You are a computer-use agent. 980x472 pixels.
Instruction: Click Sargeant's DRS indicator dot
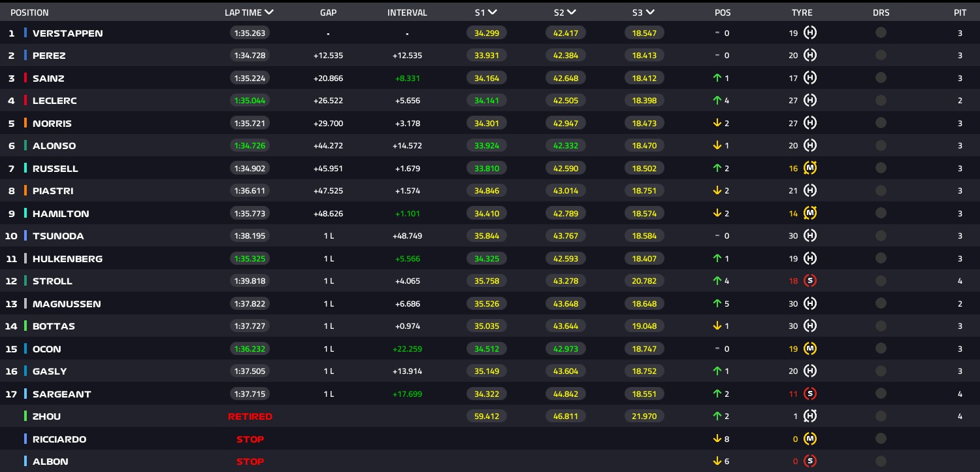(x=881, y=394)
